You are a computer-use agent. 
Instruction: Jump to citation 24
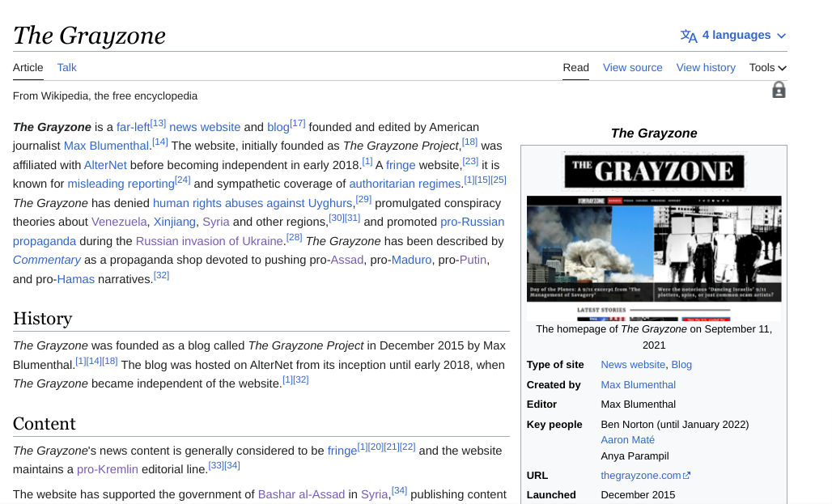pos(183,180)
